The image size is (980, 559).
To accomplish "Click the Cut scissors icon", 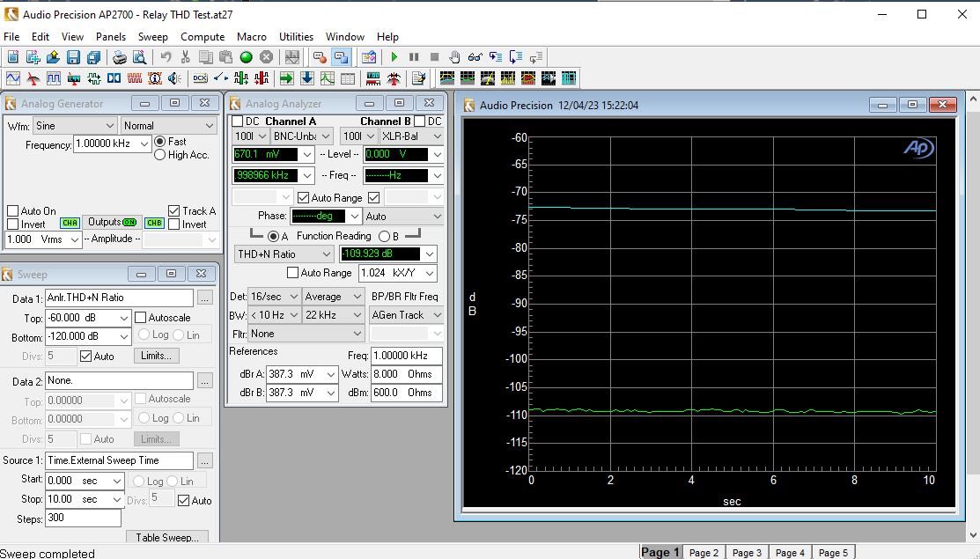I will (x=185, y=57).
